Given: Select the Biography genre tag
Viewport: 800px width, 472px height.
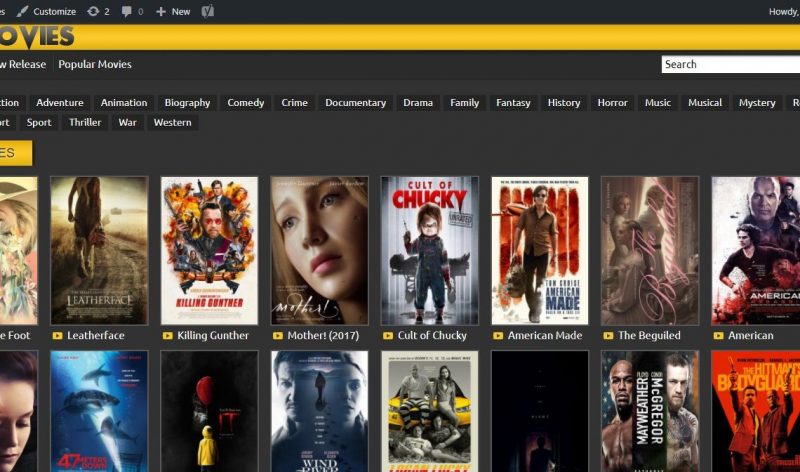Looking at the screenshot, I should 187,103.
